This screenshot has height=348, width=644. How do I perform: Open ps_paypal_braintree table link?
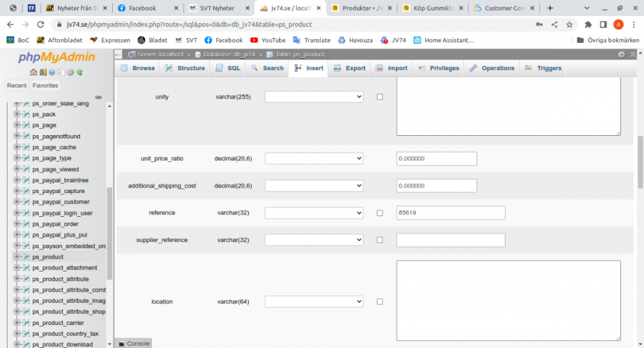[61, 179]
